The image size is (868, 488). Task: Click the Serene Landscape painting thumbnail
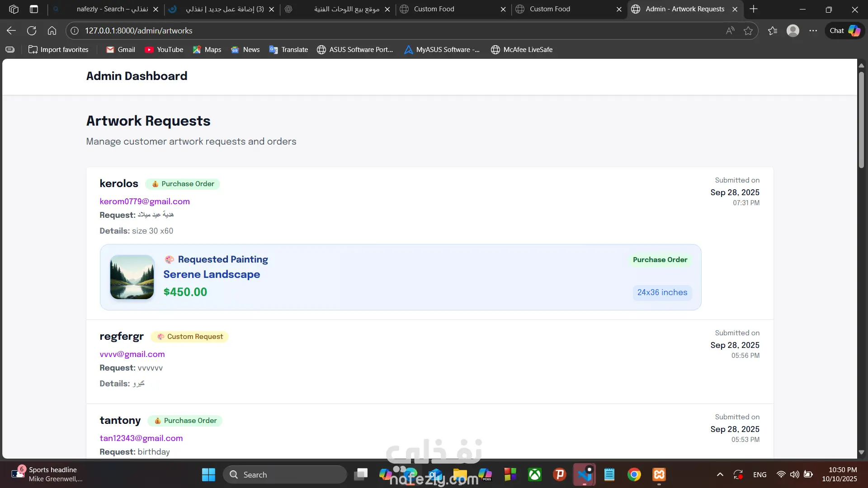[x=132, y=277]
